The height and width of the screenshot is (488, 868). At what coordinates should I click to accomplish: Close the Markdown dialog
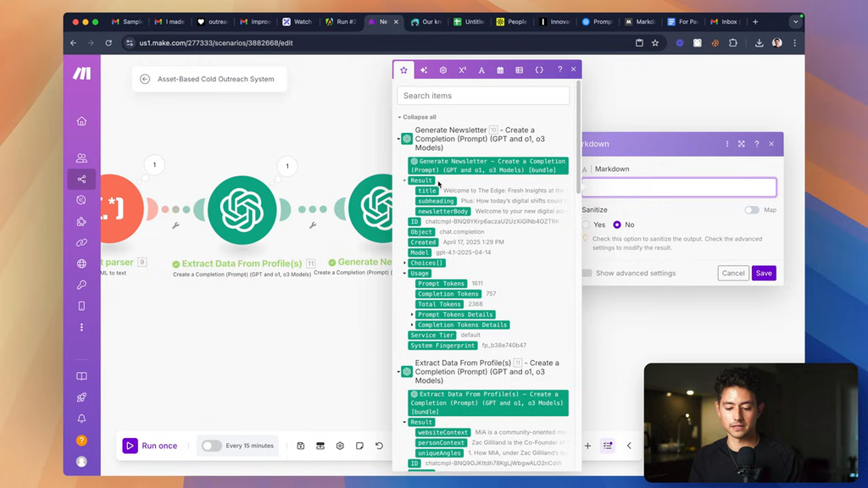771,144
